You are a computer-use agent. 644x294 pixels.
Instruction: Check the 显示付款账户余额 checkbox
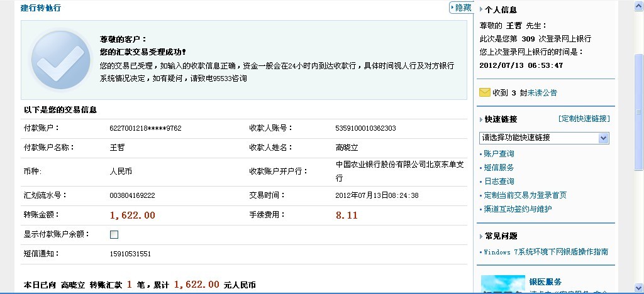coord(114,234)
